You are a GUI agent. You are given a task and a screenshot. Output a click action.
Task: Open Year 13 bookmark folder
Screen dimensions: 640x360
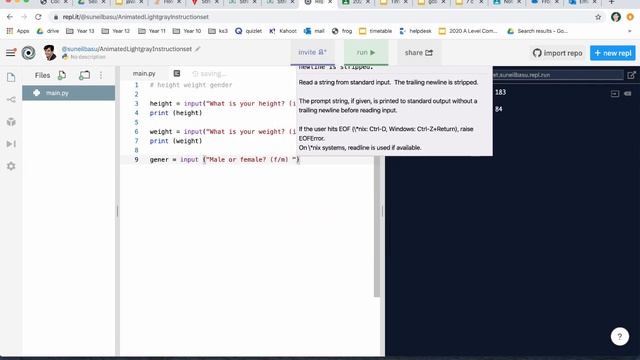(80, 31)
